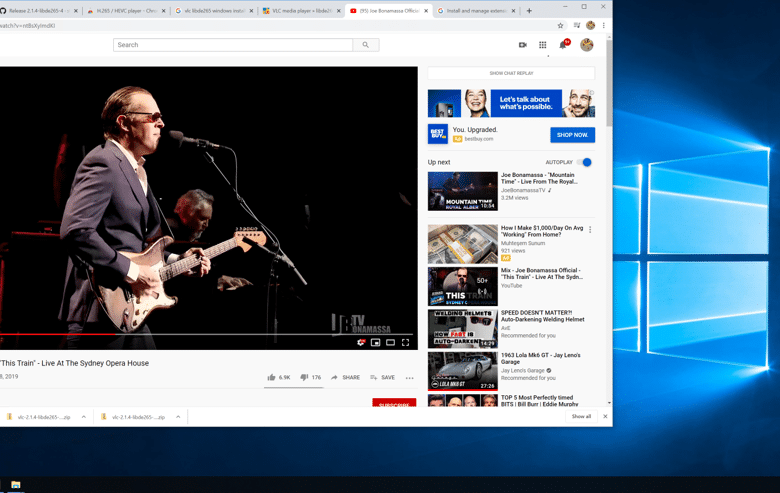Expand options for second vlc-2.1.4 download
This screenshot has width=780, height=493.
click(178, 417)
